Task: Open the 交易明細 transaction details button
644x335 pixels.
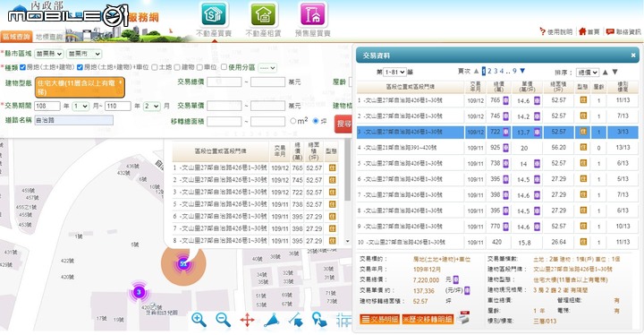Action: (x=380, y=319)
